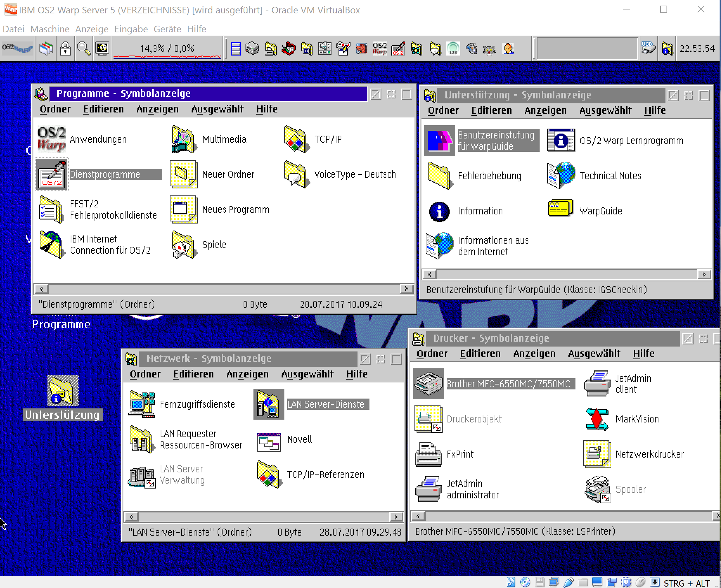The height and width of the screenshot is (588, 721).
Task: Open Informationen aus dem Internet icon
Action: [x=439, y=245]
